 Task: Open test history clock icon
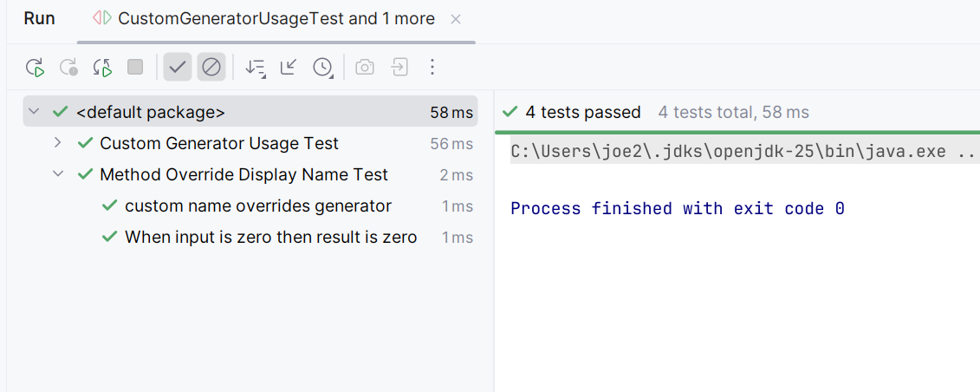pos(323,67)
